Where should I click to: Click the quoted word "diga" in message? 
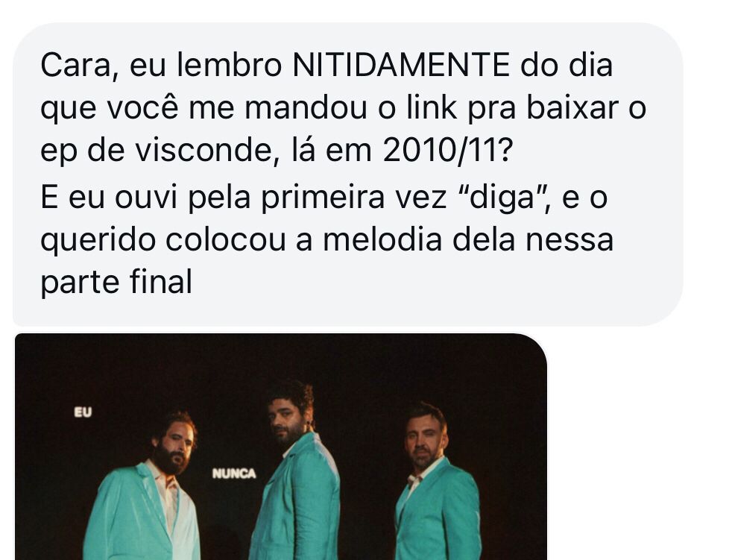503,197
